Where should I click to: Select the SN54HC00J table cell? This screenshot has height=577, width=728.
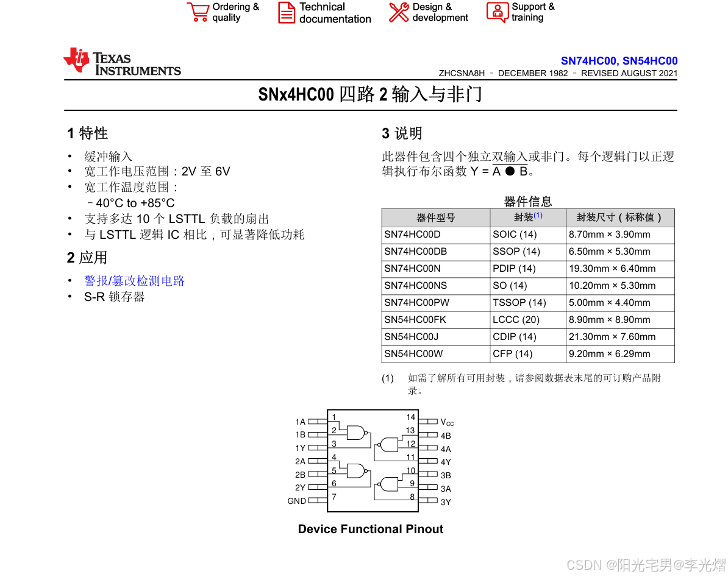435,337
